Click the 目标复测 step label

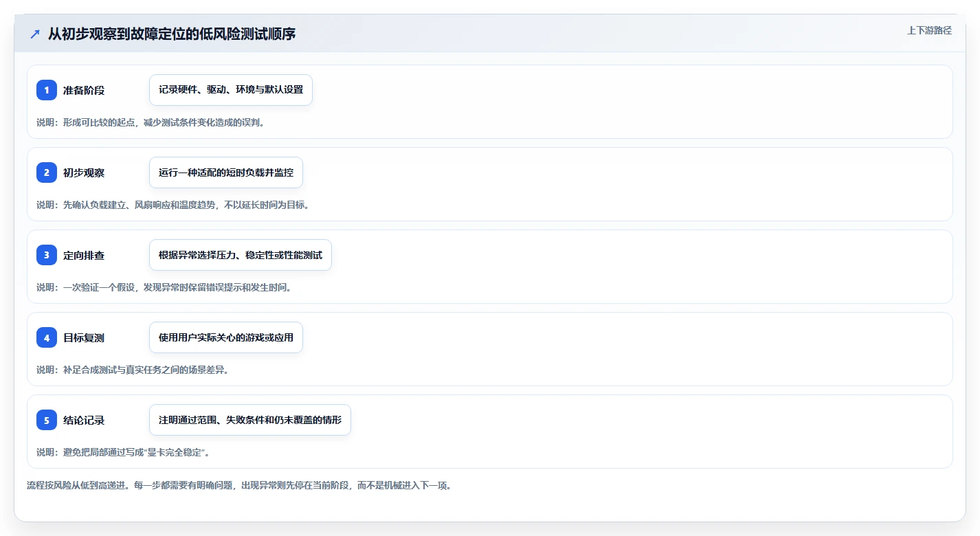click(x=84, y=337)
